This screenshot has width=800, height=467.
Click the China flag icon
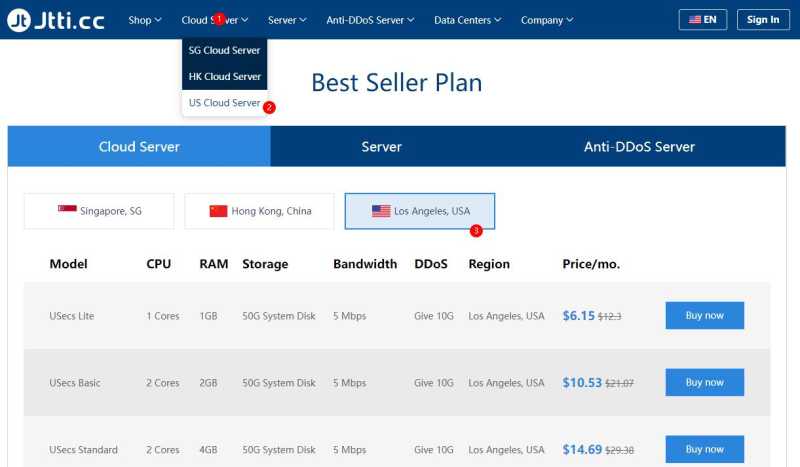218,211
